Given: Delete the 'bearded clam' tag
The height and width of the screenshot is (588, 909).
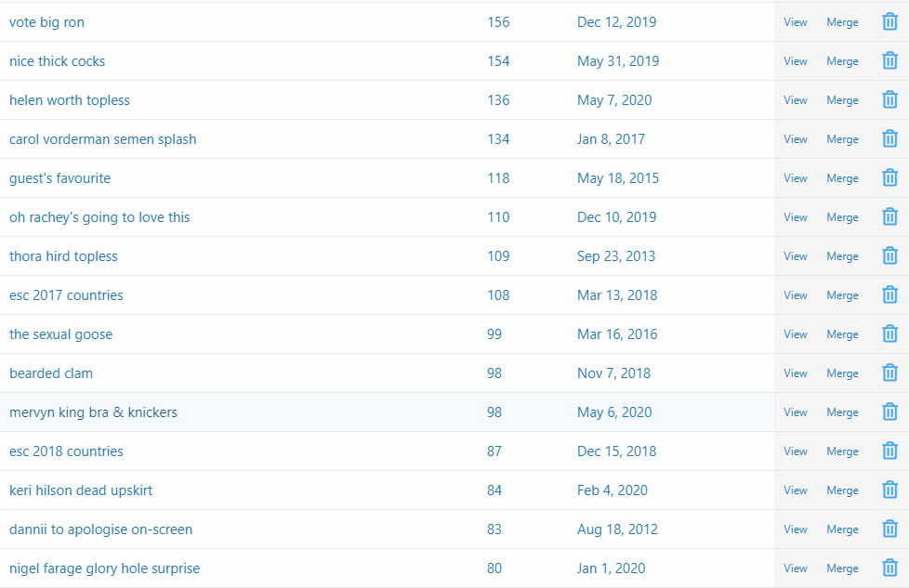Looking at the screenshot, I should [x=889, y=373].
